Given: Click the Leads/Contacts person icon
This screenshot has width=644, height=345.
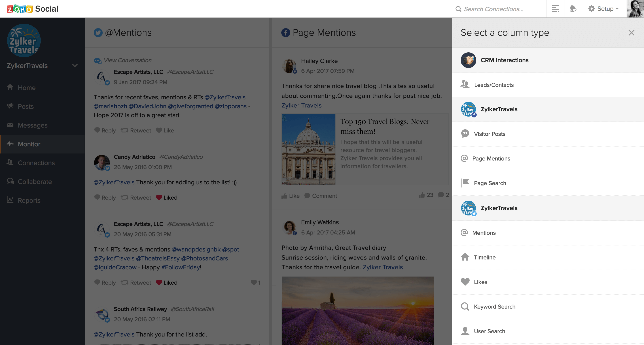Looking at the screenshot, I should click(465, 85).
